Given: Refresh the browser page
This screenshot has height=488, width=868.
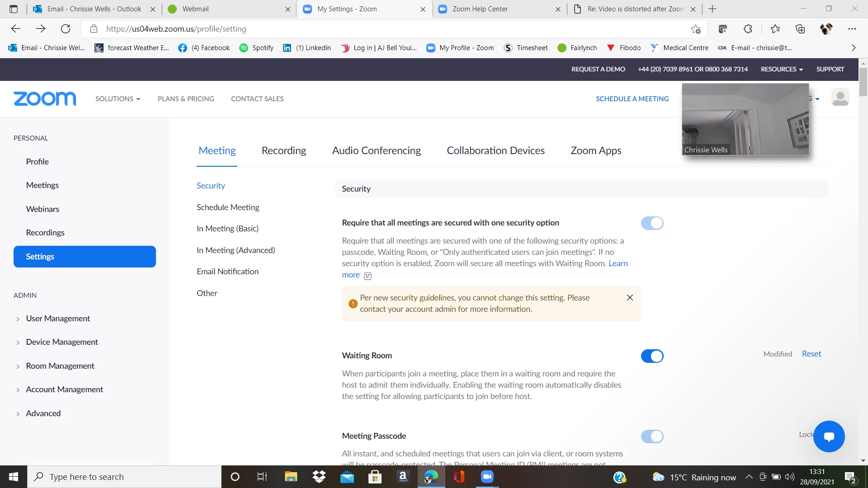Looking at the screenshot, I should tap(66, 29).
